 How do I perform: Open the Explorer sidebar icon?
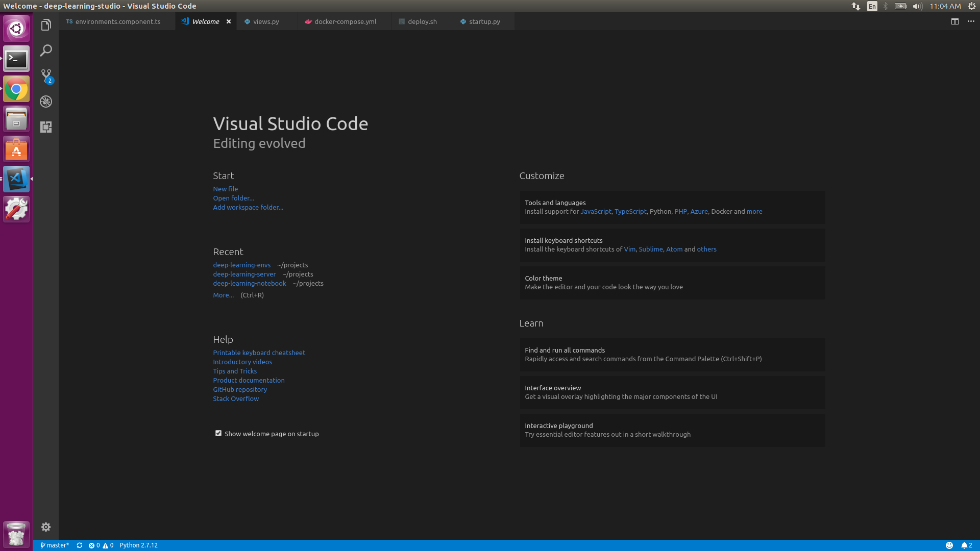point(46,24)
